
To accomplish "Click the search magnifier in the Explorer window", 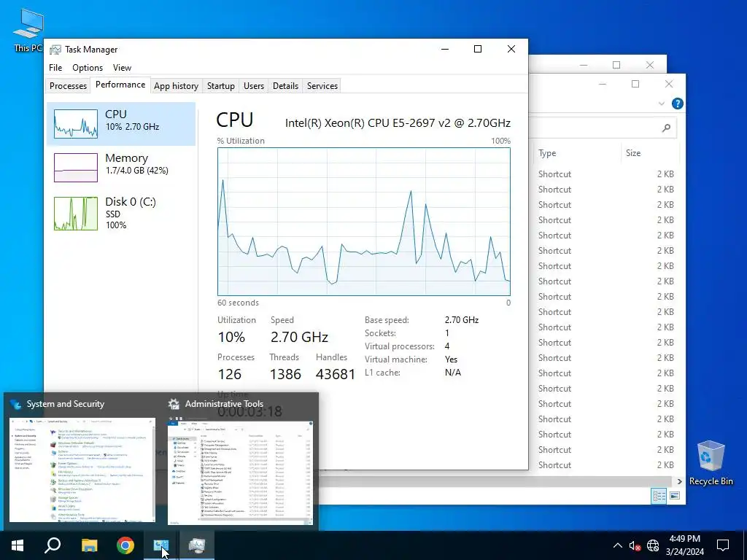I will [666, 128].
